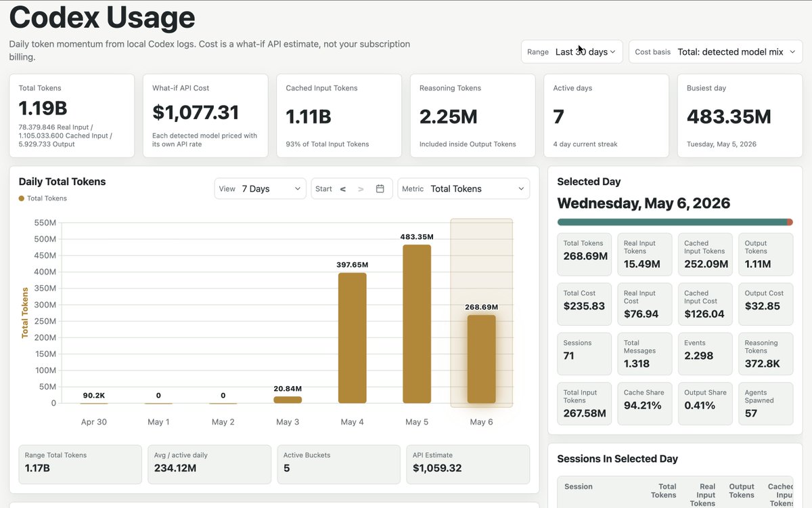Click Selected Day Total Tokens 268.69M tile
Screen dimensions: 812x508
coord(584,255)
